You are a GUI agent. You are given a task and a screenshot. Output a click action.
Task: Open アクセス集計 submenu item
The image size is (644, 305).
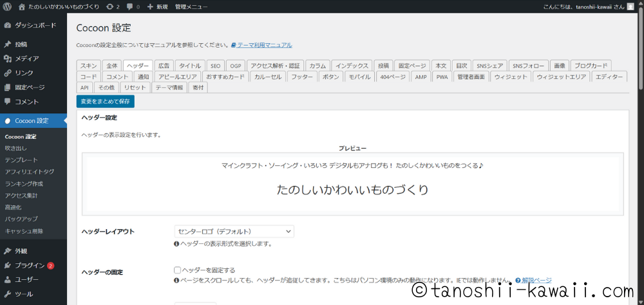coord(21,196)
